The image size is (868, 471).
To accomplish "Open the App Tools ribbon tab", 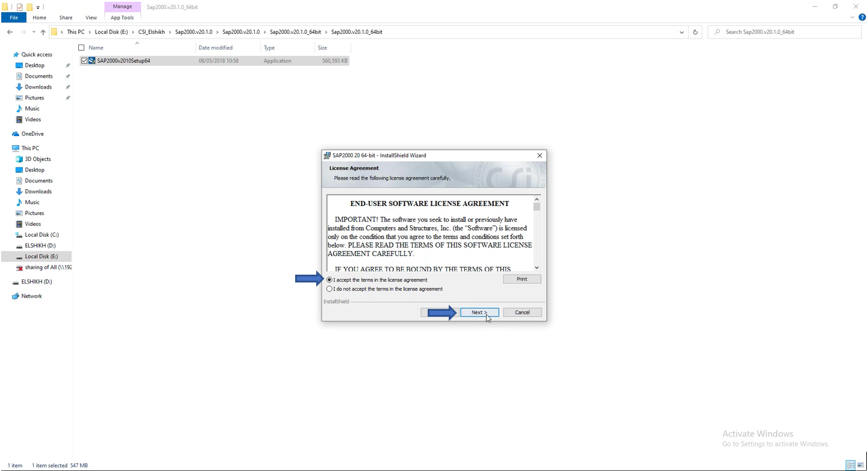I will coord(122,17).
